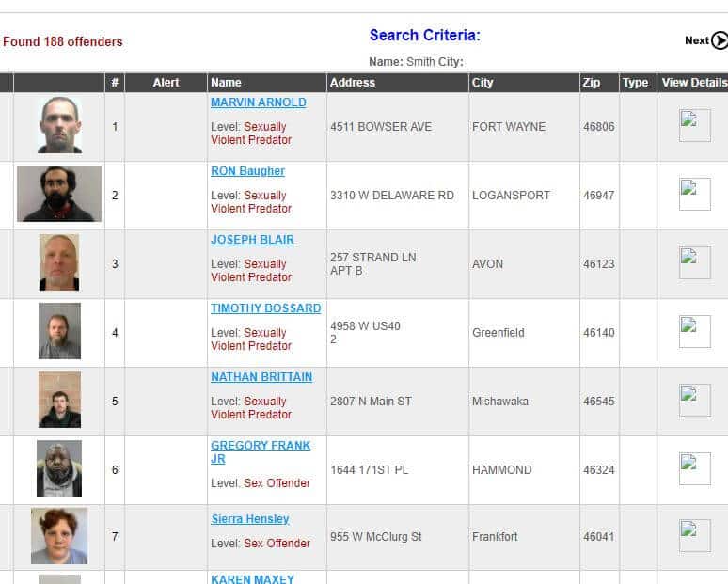
Task: Click the photo thumbnail in row 6
Action: [59, 468]
